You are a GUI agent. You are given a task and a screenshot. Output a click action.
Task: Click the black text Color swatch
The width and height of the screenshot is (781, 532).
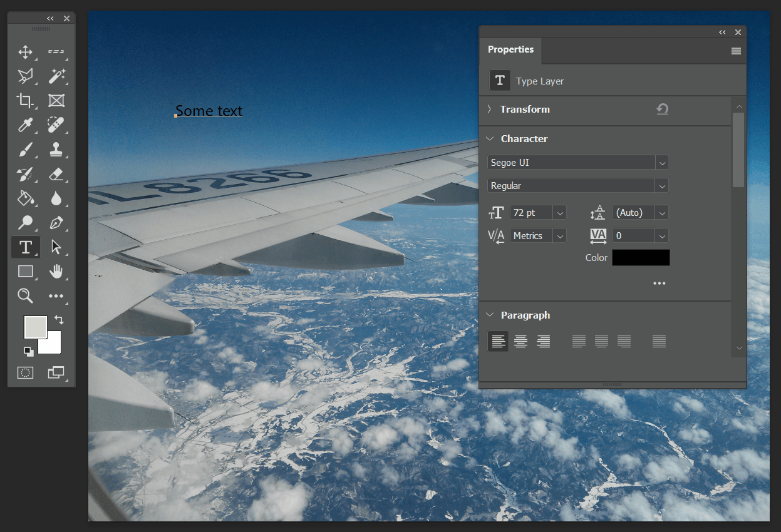point(641,258)
